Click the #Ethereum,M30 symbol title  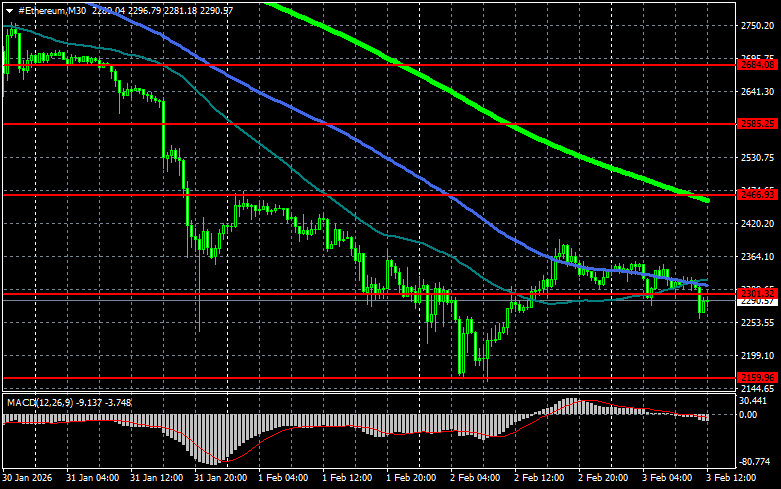pos(52,10)
